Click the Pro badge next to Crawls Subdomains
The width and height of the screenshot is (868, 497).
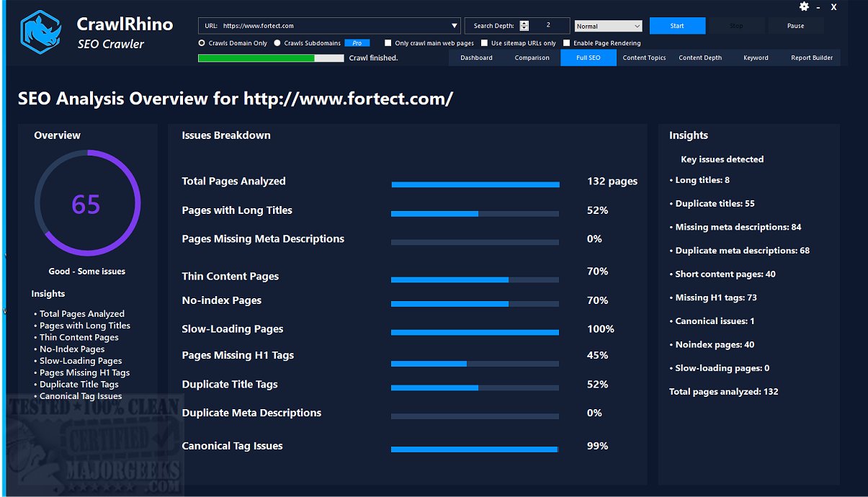(357, 43)
